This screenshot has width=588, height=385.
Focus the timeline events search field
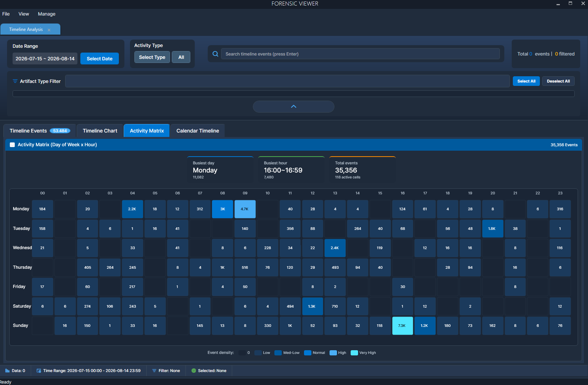pyautogui.click(x=360, y=54)
